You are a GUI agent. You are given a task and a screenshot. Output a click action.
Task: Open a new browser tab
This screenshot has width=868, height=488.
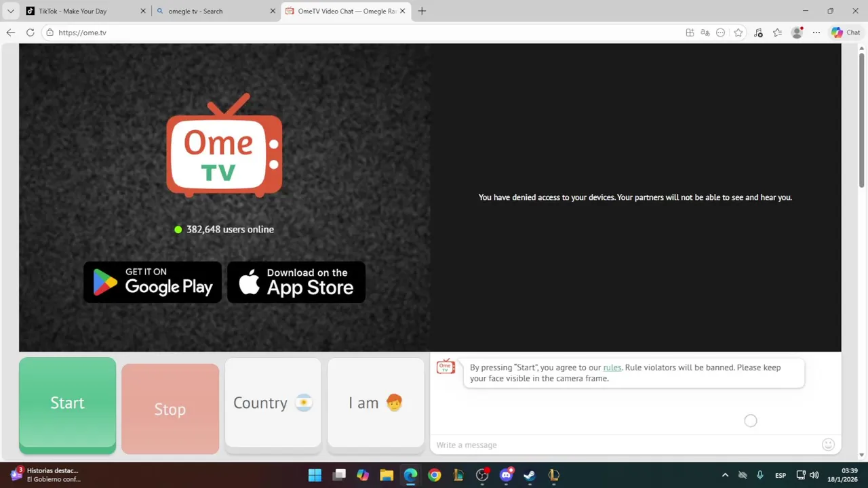tap(422, 11)
